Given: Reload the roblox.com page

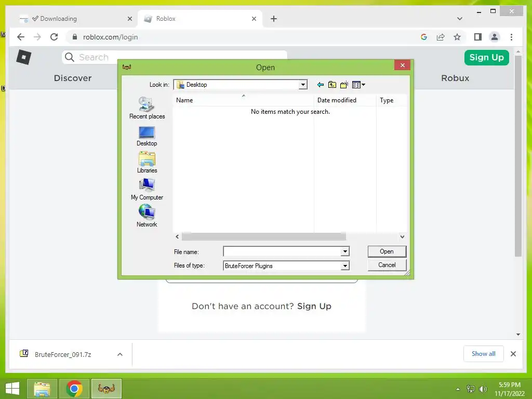Looking at the screenshot, I should [54, 37].
